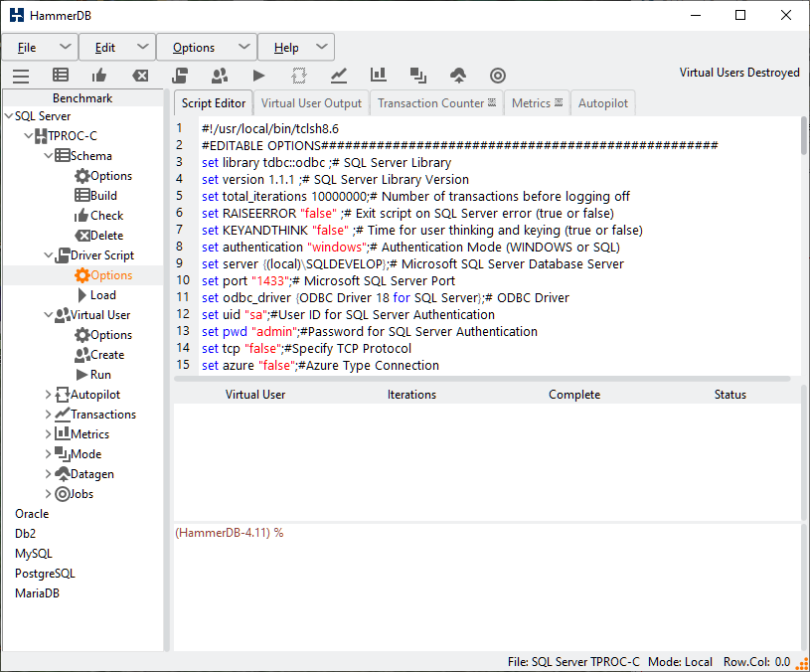810x672 pixels.
Task: Select PostgreSQL database in Benchmark tree
Action: pos(45,574)
